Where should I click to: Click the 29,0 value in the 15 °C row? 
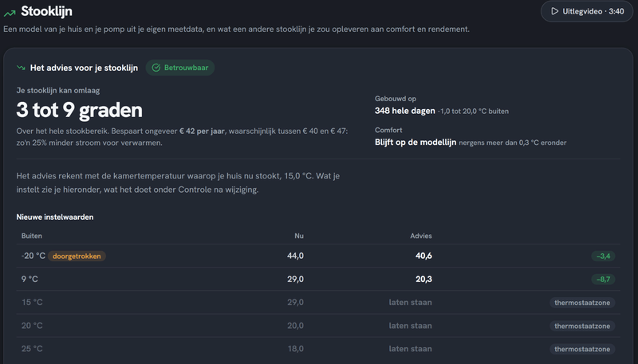click(295, 302)
